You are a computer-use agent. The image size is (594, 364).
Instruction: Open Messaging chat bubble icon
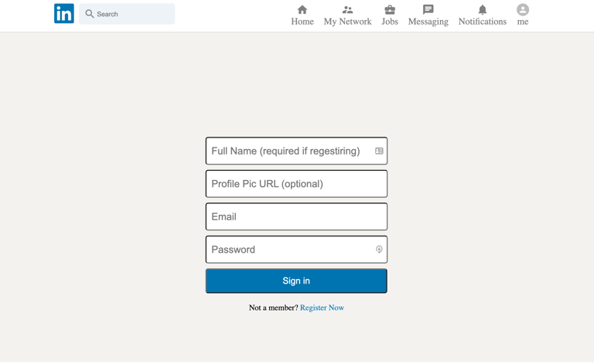(x=428, y=9)
